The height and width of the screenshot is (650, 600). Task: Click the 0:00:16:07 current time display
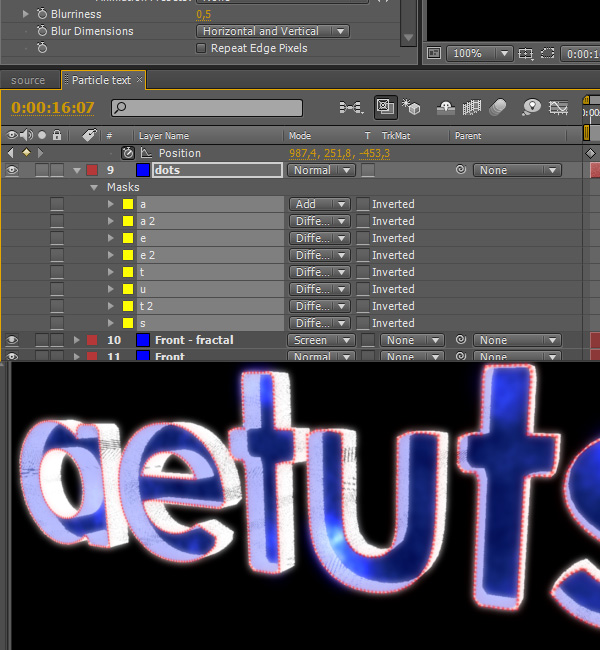pos(53,108)
